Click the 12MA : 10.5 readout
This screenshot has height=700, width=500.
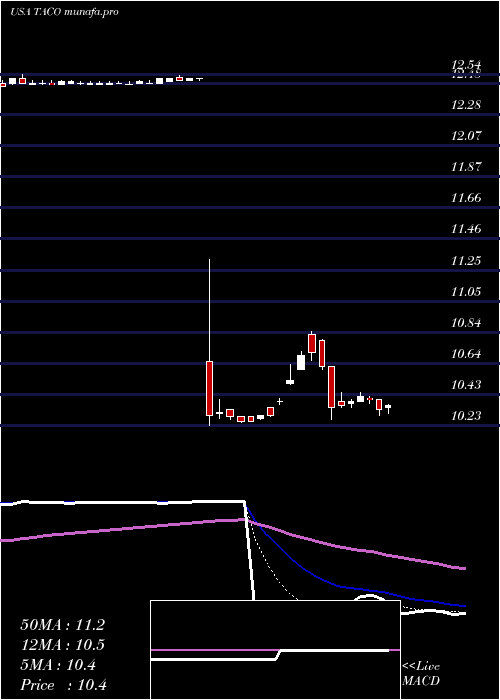[62, 645]
